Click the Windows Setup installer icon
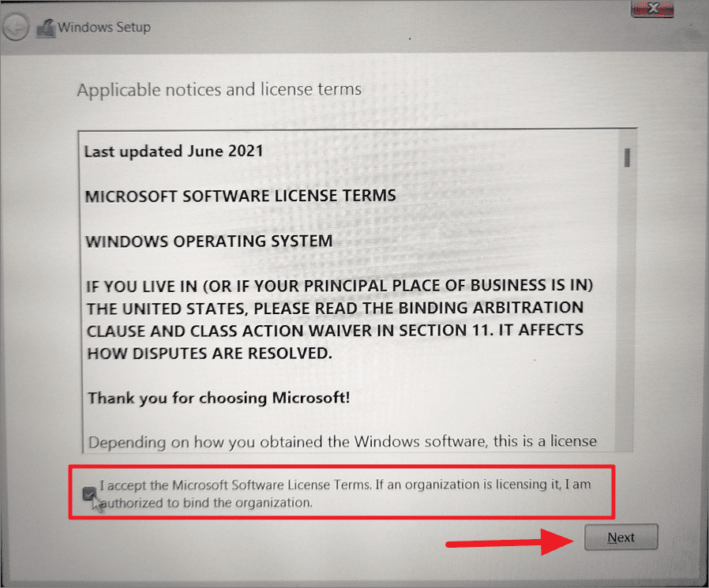Screen dimensions: 709x588 pos(46,28)
